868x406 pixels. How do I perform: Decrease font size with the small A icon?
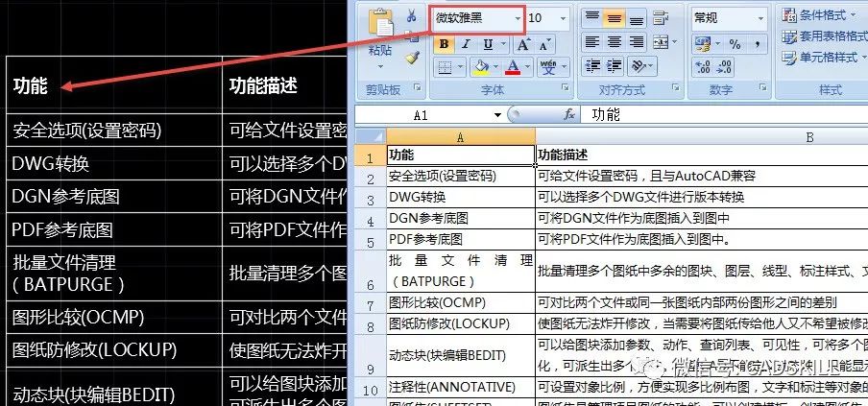[x=543, y=45]
